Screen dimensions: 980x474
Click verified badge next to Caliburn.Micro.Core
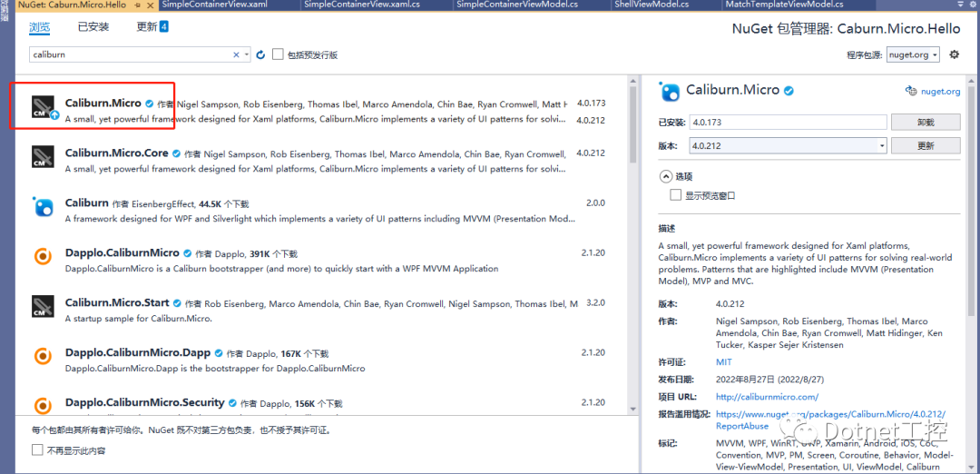[x=176, y=153]
